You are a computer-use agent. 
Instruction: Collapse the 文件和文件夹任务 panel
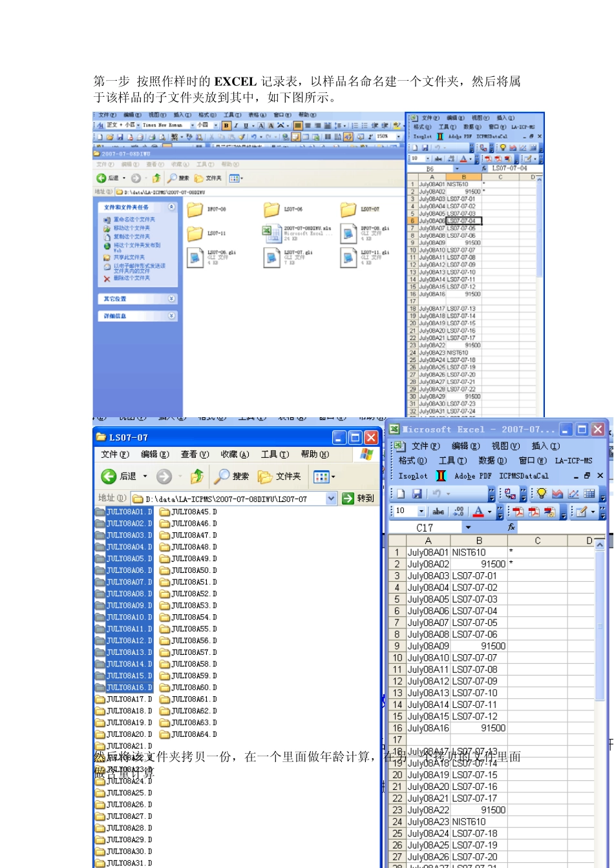pos(171,207)
